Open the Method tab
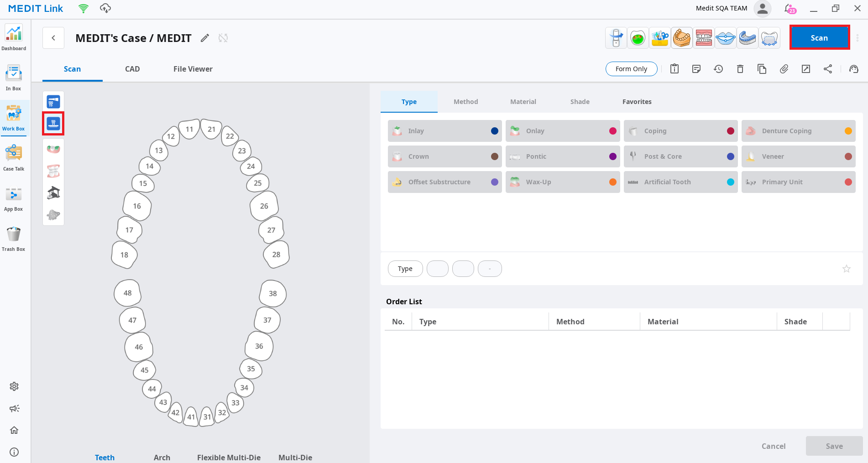Image resolution: width=868 pixels, height=463 pixels. point(466,102)
